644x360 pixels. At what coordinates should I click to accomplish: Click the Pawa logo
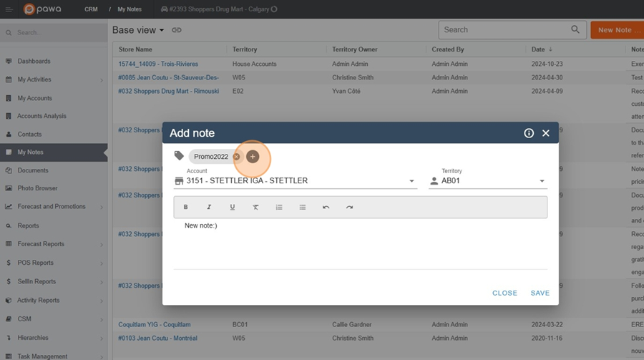[x=42, y=9]
